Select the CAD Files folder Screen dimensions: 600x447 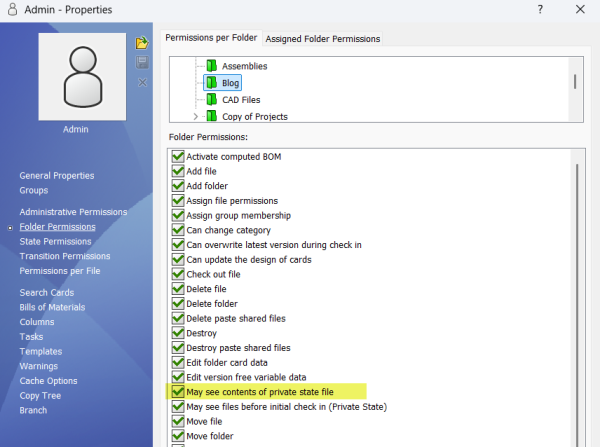coord(241,100)
